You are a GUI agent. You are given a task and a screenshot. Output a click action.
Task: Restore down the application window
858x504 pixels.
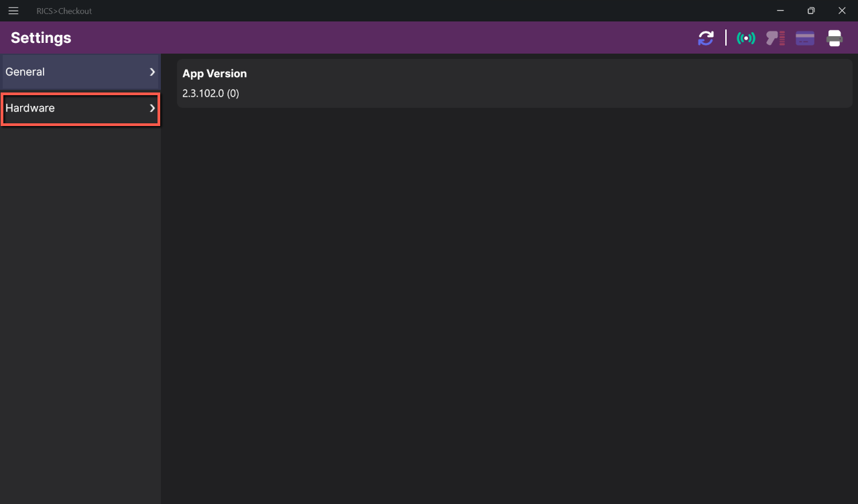pos(811,11)
